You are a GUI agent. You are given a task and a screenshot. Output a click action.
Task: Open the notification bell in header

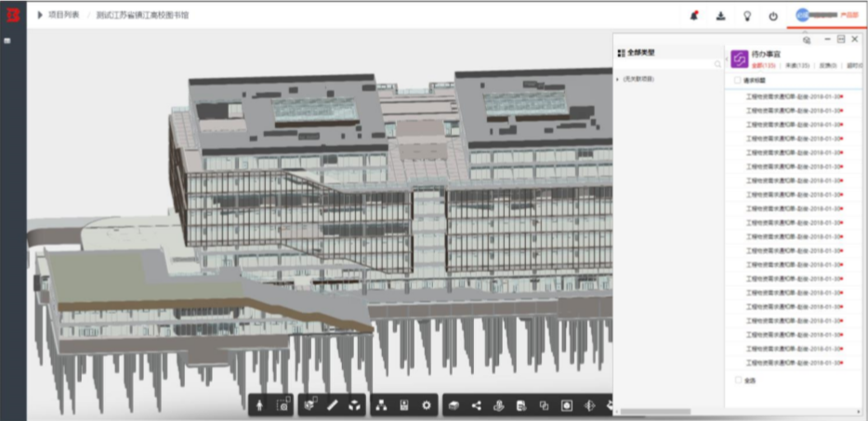tap(694, 16)
